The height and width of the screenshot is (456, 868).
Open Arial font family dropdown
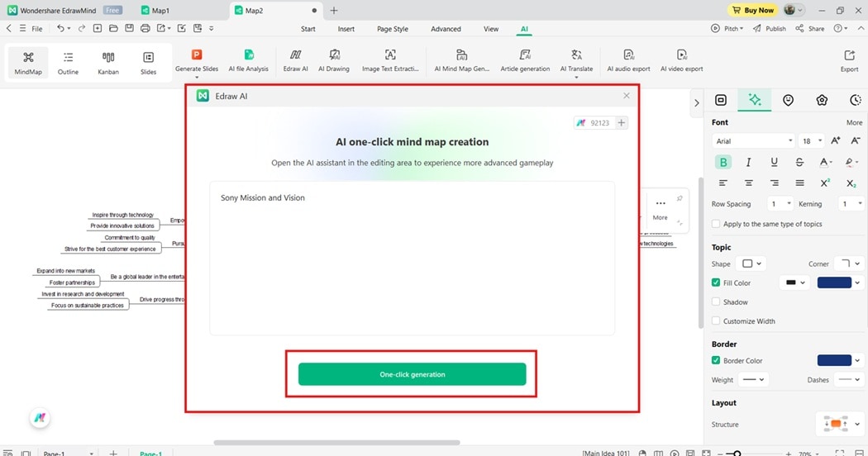[x=753, y=140]
